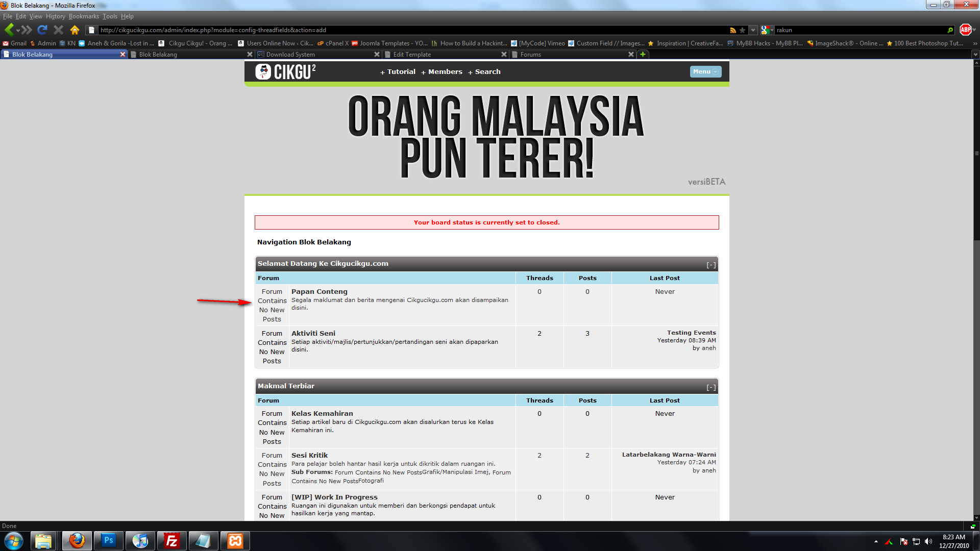Screen dimensions: 980x551
Task: Open the Adblock Plus icon
Action: [x=965, y=30]
